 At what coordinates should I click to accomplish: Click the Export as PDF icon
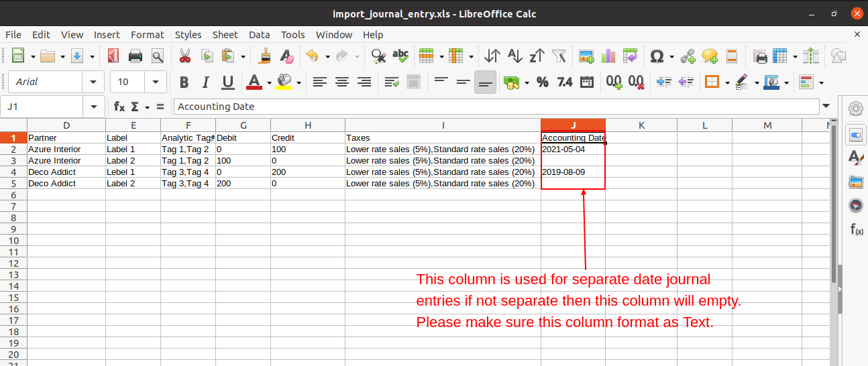click(113, 56)
